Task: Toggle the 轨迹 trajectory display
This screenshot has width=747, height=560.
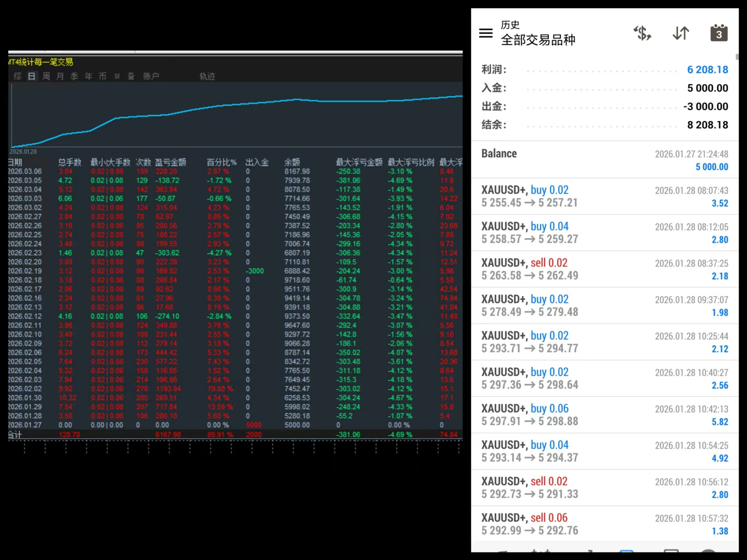Action: [207, 76]
